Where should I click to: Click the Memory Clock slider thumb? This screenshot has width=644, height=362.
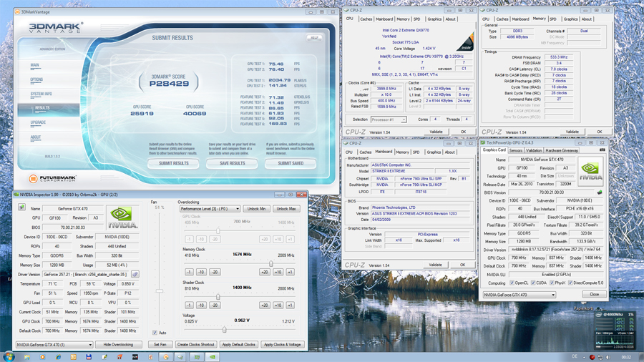point(271,263)
